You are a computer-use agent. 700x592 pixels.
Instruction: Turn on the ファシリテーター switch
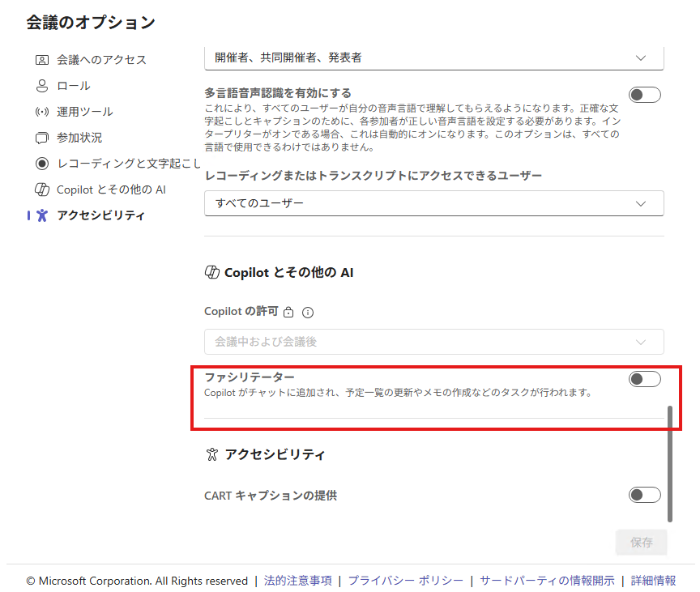(x=644, y=378)
